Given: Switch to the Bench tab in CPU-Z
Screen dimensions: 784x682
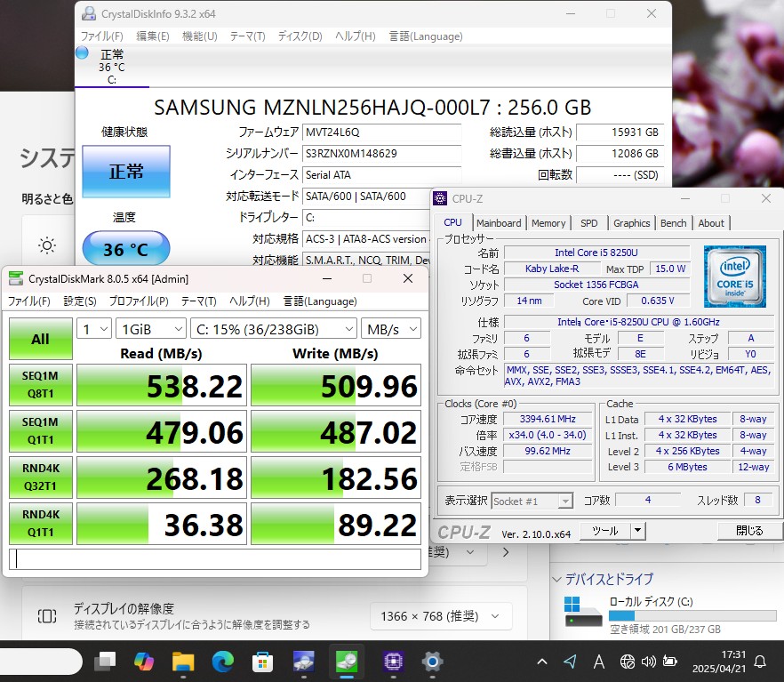Looking at the screenshot, I should [673, 223].
